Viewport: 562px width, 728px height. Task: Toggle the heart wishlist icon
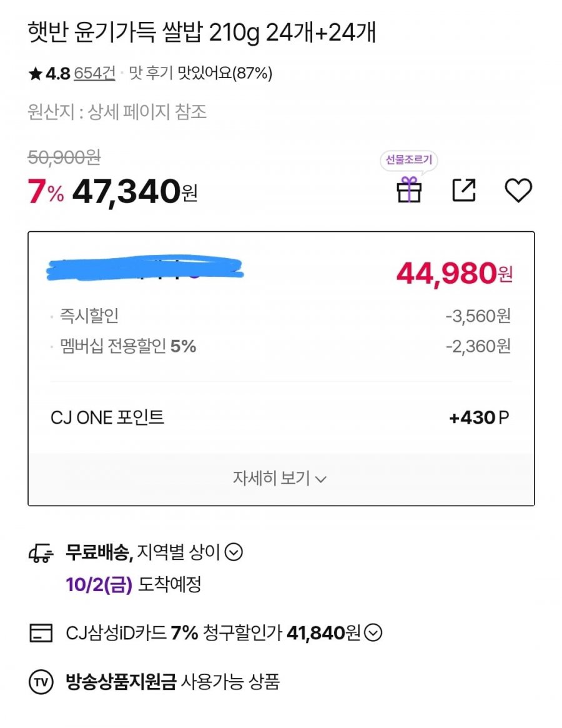(518, 191)
